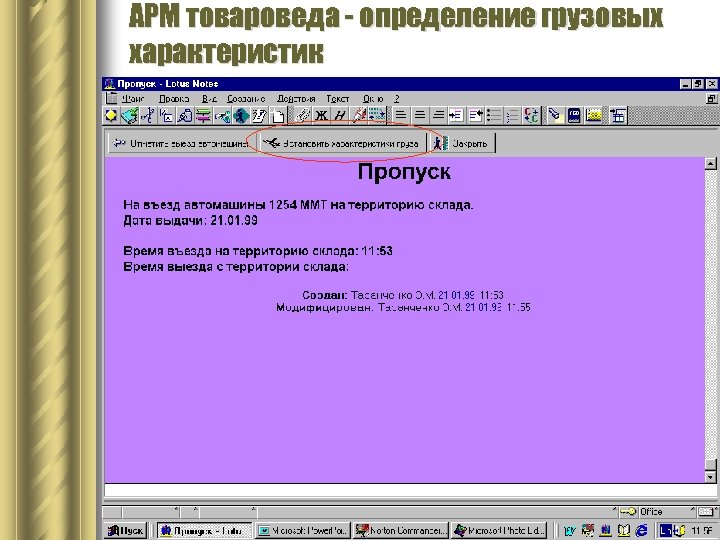The height and width of the screenshot is (540, 720).
Task: Open the Вид menu
Action: [x=209, y=99]
